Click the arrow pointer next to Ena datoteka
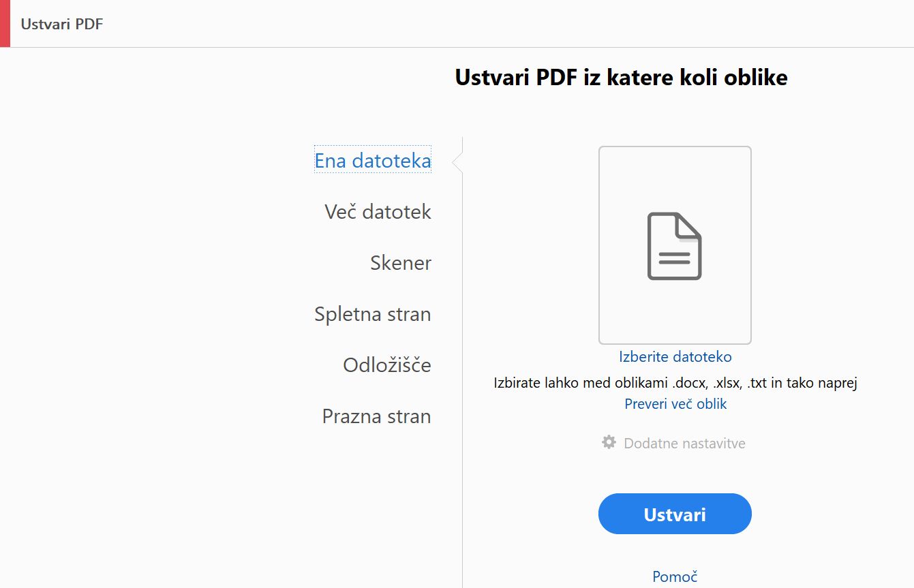 click(454, 162)
